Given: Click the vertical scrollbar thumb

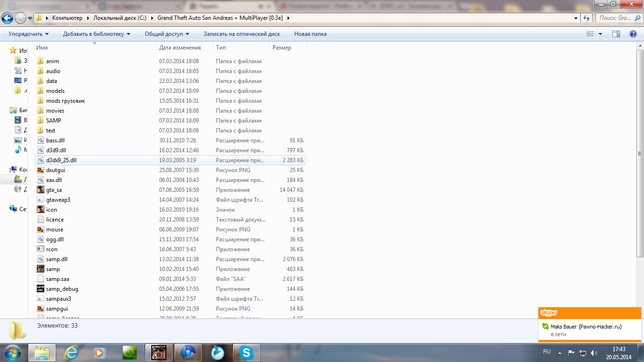Looking at the screenshot, I should [x=640, y=153].
